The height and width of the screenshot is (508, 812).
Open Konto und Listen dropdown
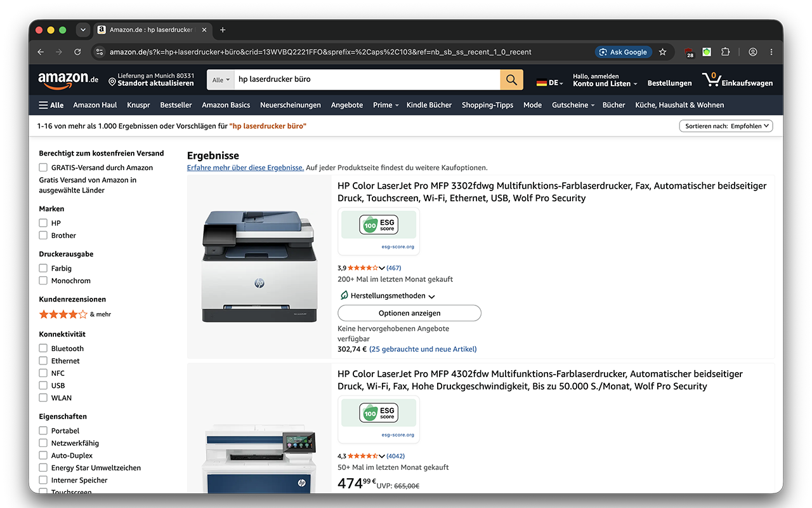pyautogui.click(x=605, y=80)
